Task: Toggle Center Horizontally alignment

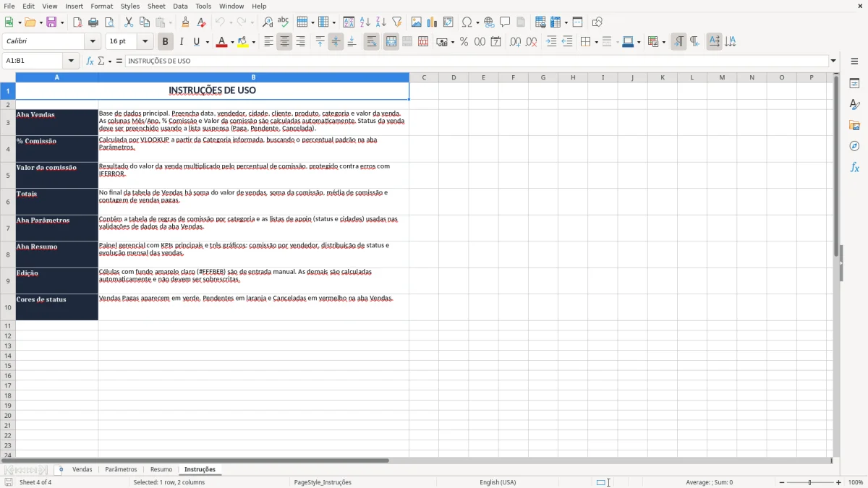Action: click(x=284, y=42)
